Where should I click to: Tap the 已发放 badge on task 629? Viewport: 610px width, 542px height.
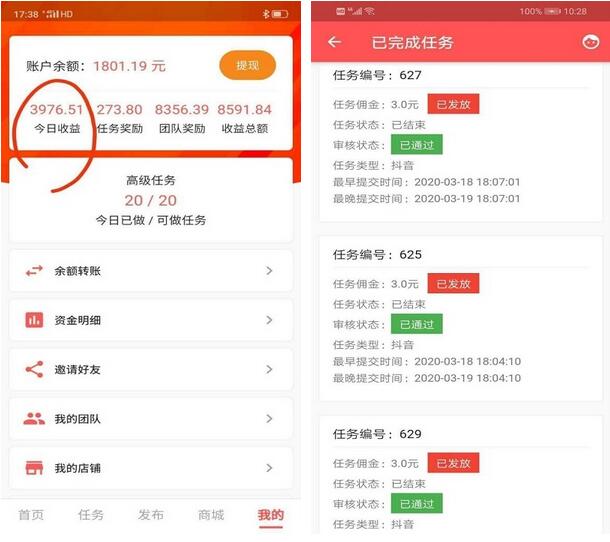[x=453, y=463]
